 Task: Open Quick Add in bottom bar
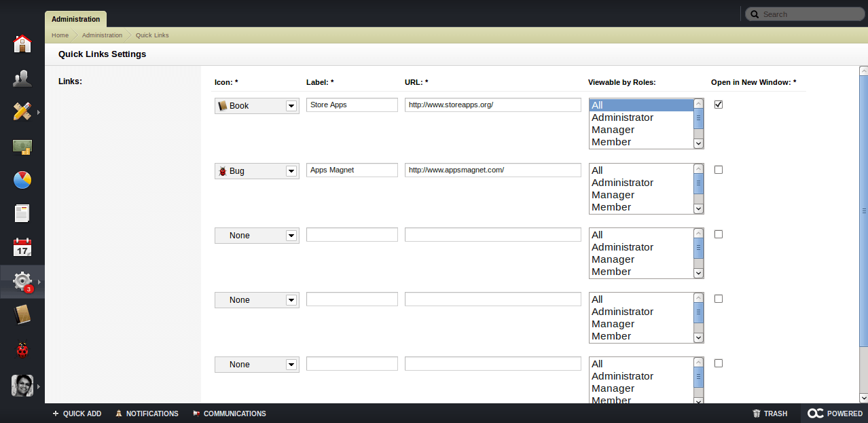point(77,413)
